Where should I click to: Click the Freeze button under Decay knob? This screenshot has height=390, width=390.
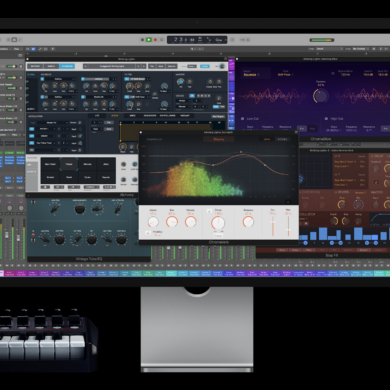point(218,235)
